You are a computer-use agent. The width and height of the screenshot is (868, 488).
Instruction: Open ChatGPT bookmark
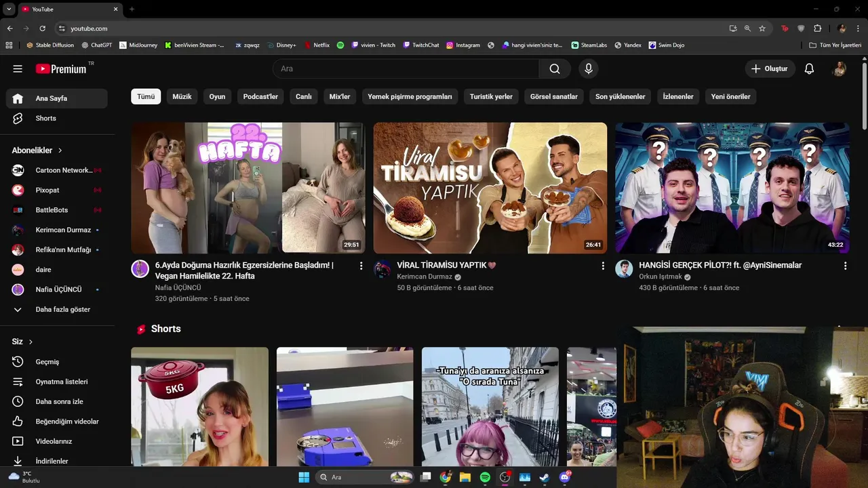[x=97, y=45]
